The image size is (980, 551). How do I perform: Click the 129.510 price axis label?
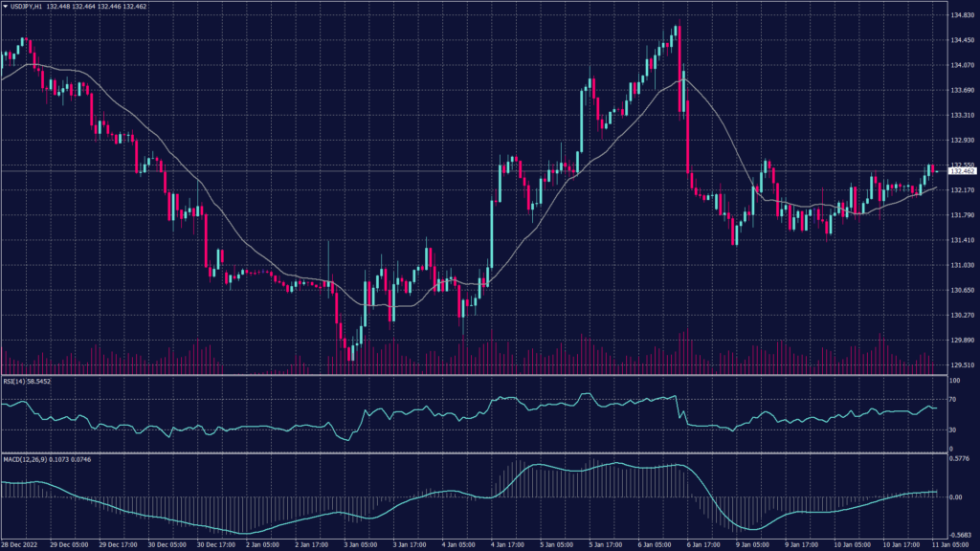[962, 364]
